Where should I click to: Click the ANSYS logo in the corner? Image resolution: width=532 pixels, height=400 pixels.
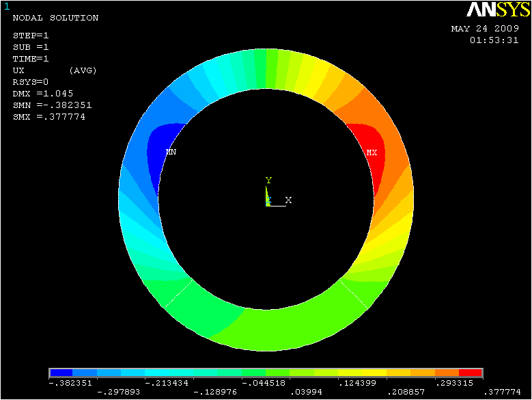[x=499, y=10]
